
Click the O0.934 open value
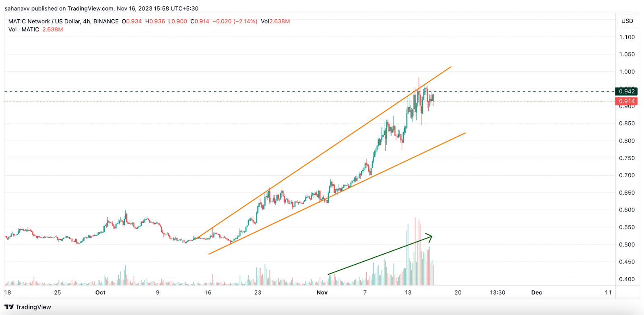click(x=132, y=21)
